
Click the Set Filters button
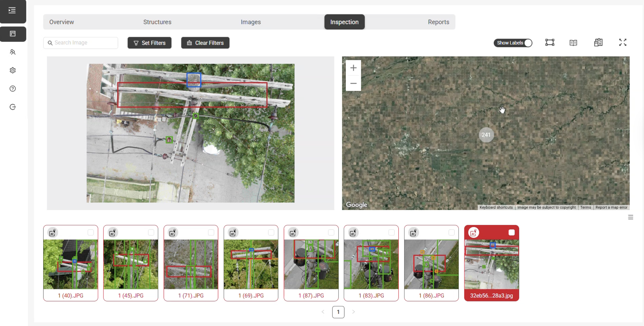click(149, 43)
